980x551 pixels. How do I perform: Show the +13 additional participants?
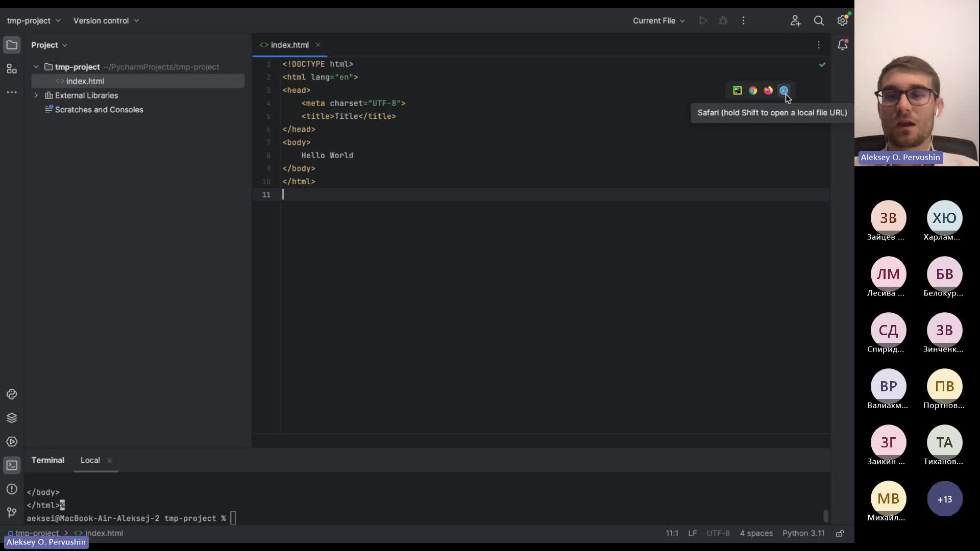(x=944, y=499)
